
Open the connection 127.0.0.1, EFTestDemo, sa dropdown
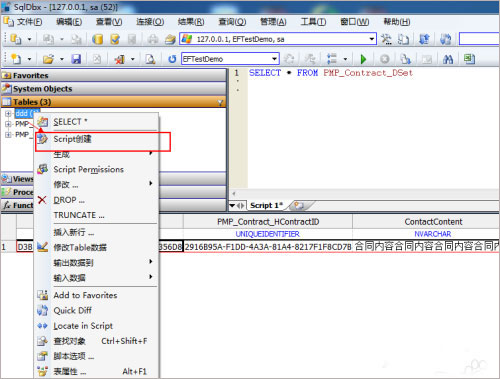[x=372, y=39]
